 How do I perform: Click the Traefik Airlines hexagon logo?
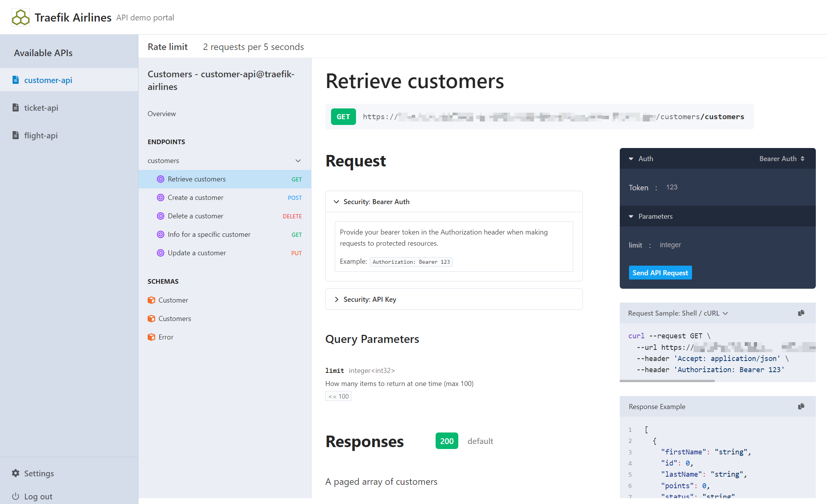coord(21,17)
